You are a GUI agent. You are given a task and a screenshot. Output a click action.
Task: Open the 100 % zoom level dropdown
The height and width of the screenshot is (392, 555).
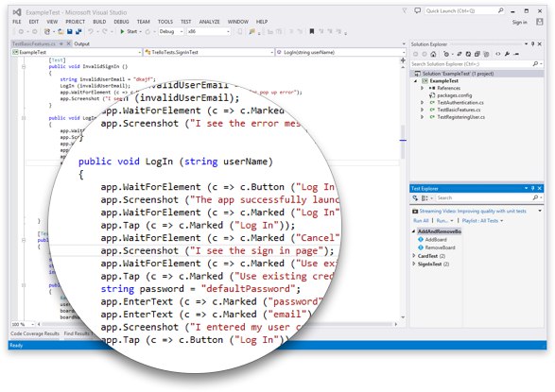coord(23,324)
